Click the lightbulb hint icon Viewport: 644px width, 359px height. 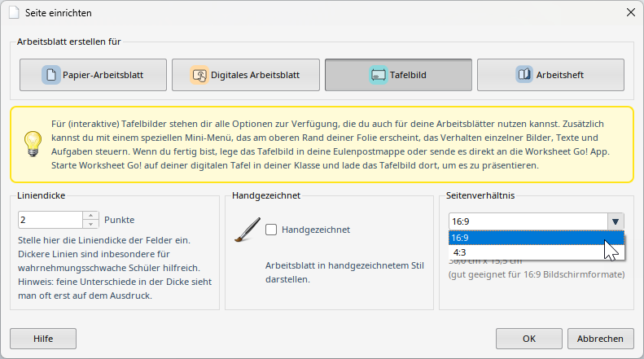coord(33,144)
